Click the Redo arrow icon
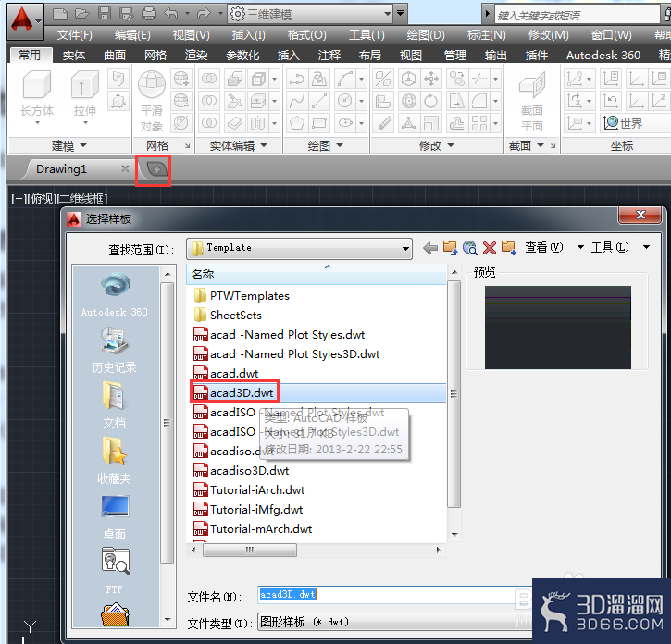This screenshot has width=671, height=644. point(205,14)
